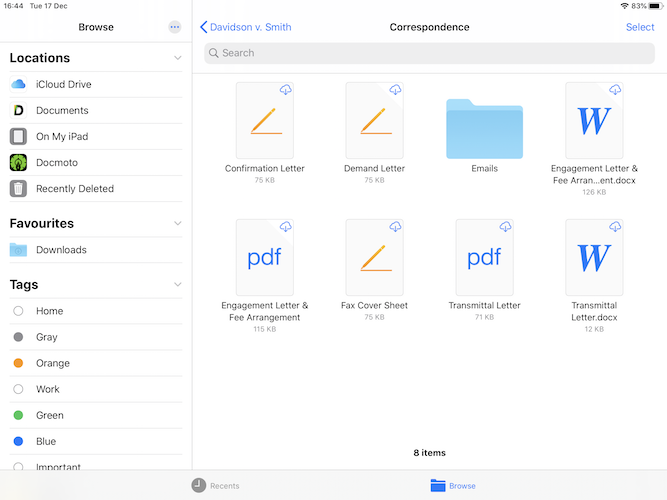The image size is (667, 500).
Task: Open Engagement Letter & Fee Arrangement docx file
Action: (594, 120)
